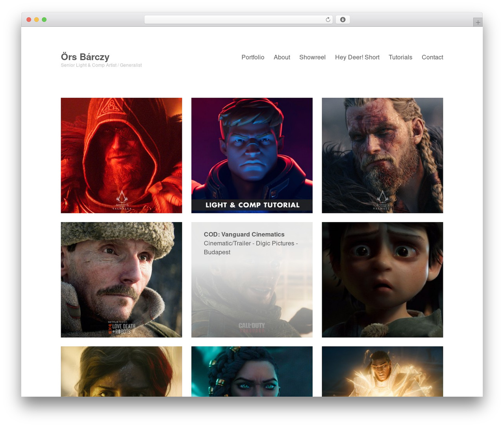Image resolution: width=504 pixels, height=427 pixels.
Task: Open the Contact page
Action: tap(432, 57)
